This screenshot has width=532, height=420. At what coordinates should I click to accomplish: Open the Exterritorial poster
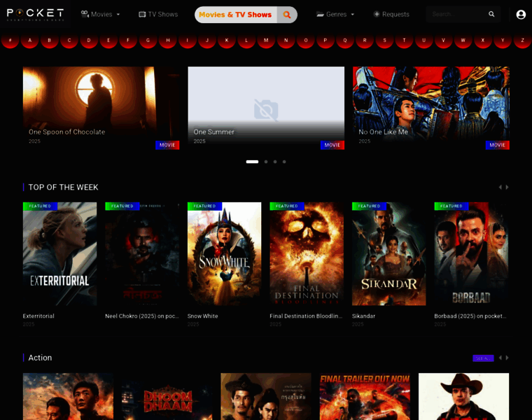59,254
